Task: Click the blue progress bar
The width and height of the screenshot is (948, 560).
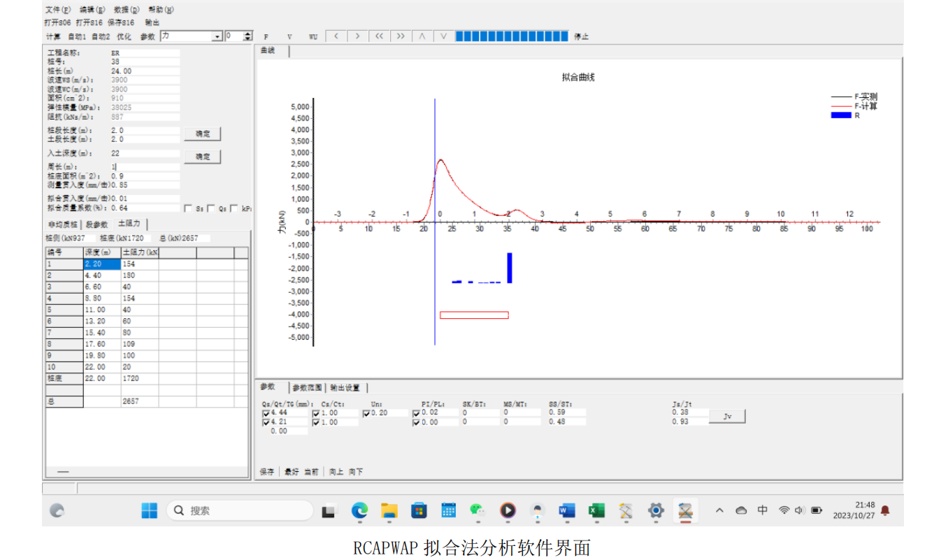Action: [512, 36]
